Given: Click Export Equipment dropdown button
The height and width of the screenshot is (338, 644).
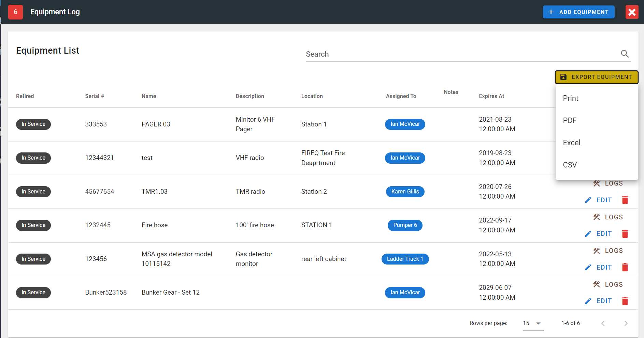Looking at the screenshot, I should pyautogui.click(x=596, y=77).
